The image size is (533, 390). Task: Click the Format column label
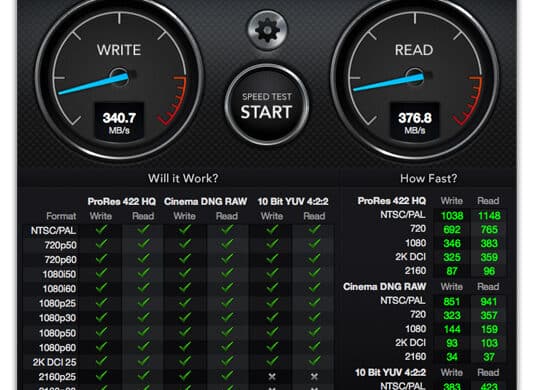pos(61,216)
